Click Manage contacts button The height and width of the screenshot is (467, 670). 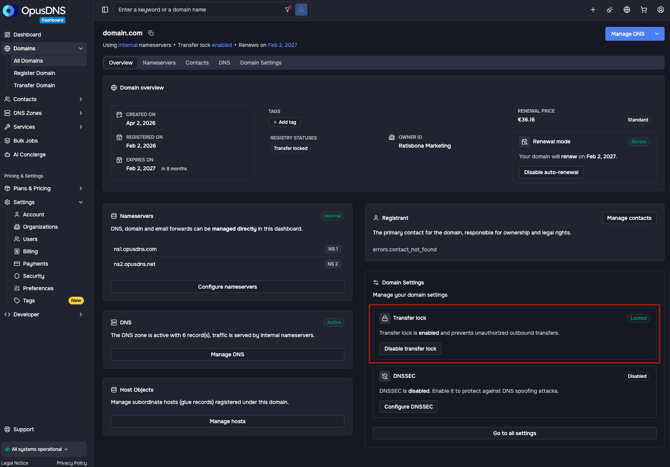tap(629, 218)
